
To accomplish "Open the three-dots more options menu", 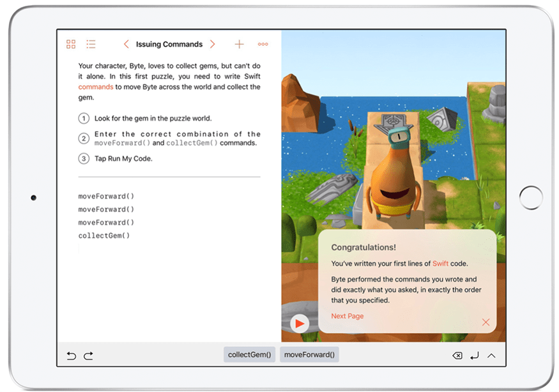I will click(x=263, y=44).
